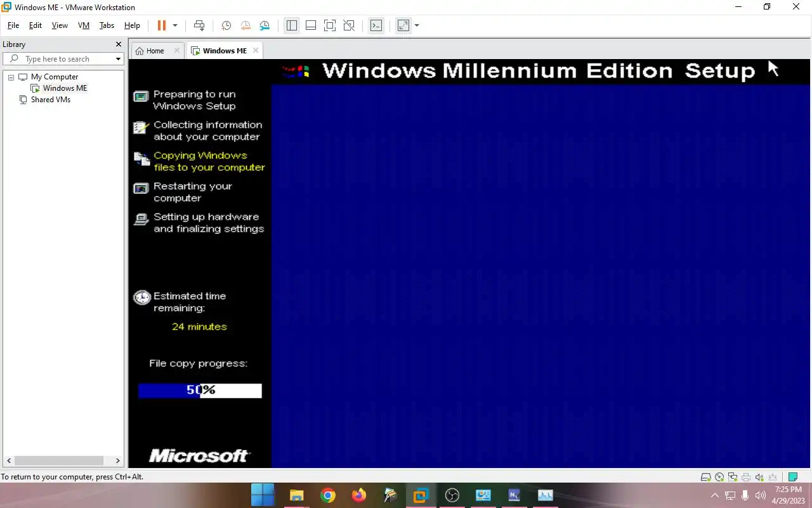This screenshot has width=812, height=508.
Task: Click 'Setting up hardware and finalizing settings' step
Action: 209,223
